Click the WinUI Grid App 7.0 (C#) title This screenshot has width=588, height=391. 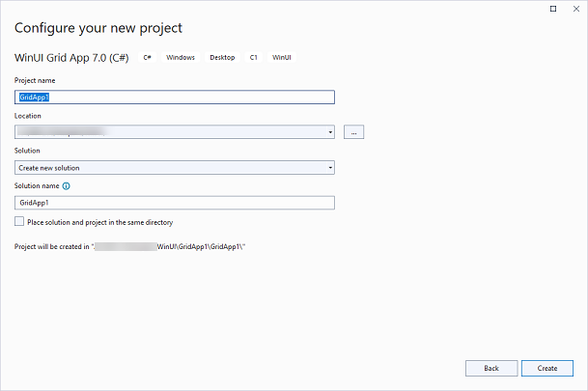(73, 58)
